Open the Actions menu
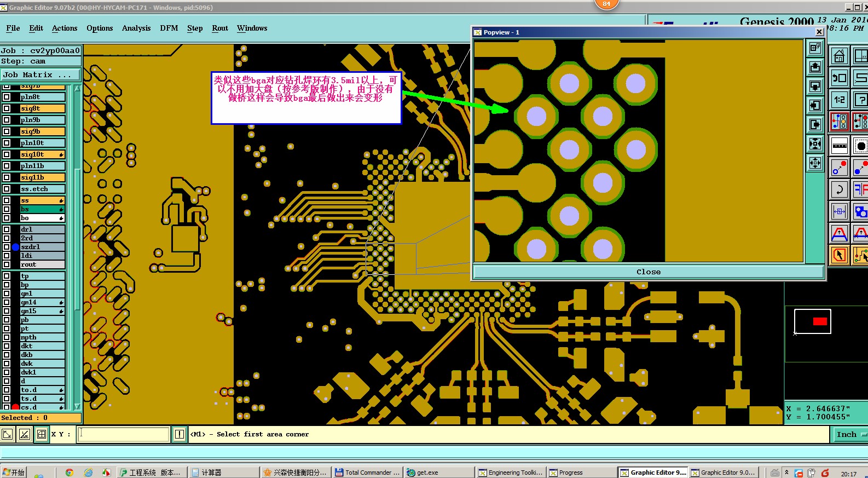Image resolution: width=868 pixels, height=478 pixels. (65, 28)
